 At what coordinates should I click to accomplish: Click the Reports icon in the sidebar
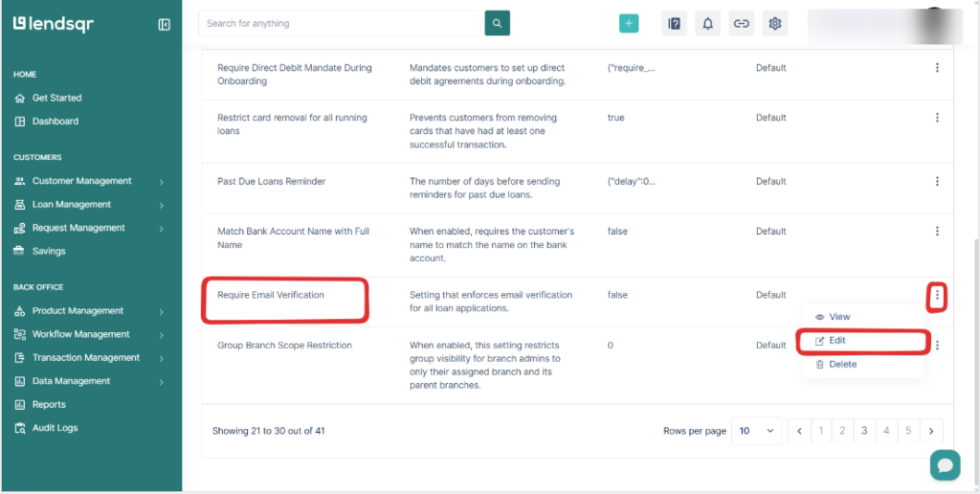pyautogui.click(x=19, y=405)
